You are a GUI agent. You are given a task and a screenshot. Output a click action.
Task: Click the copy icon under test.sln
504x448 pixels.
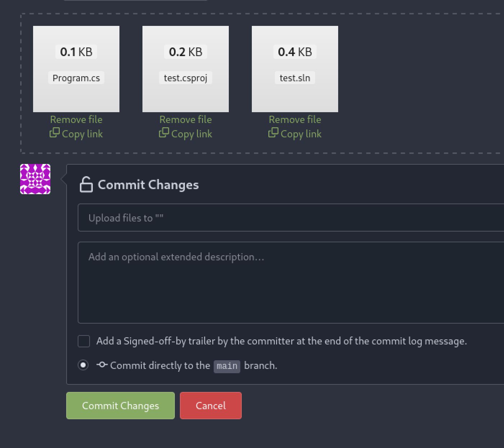273,133
